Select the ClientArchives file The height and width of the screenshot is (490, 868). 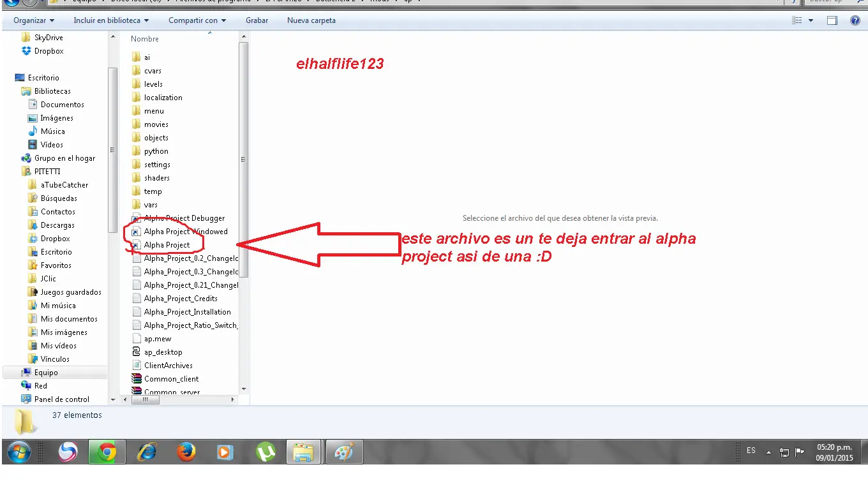(168, 366)
